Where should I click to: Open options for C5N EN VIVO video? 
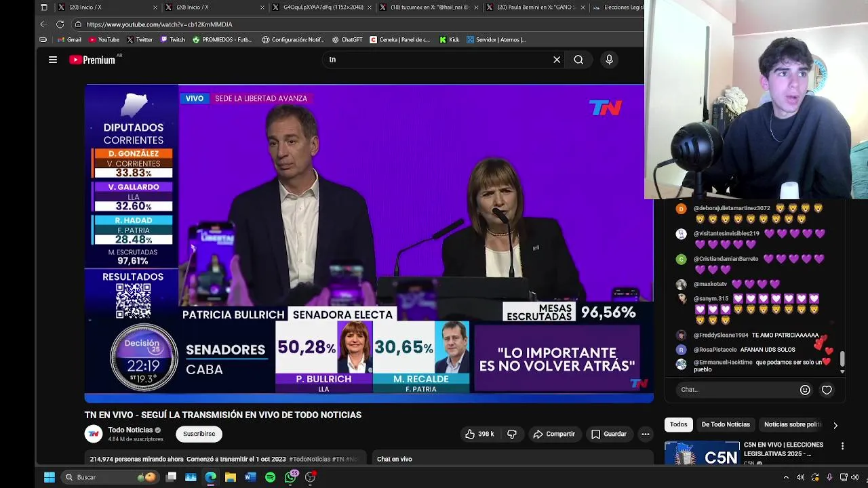[x=842, y=446]
